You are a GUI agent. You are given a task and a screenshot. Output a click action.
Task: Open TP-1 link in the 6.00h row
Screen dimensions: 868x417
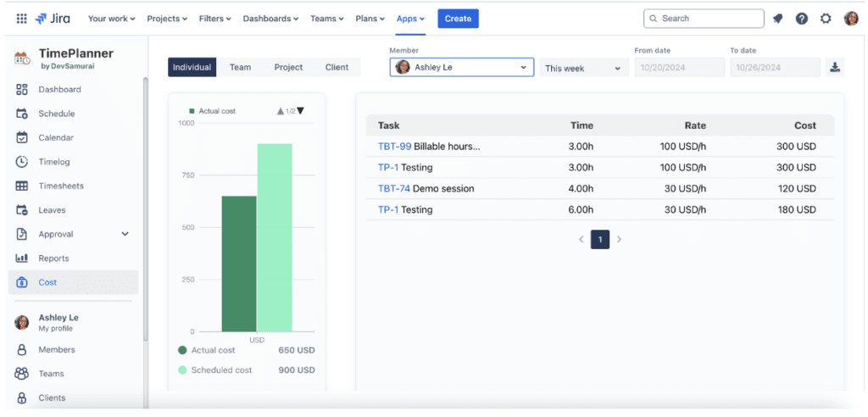388,210
